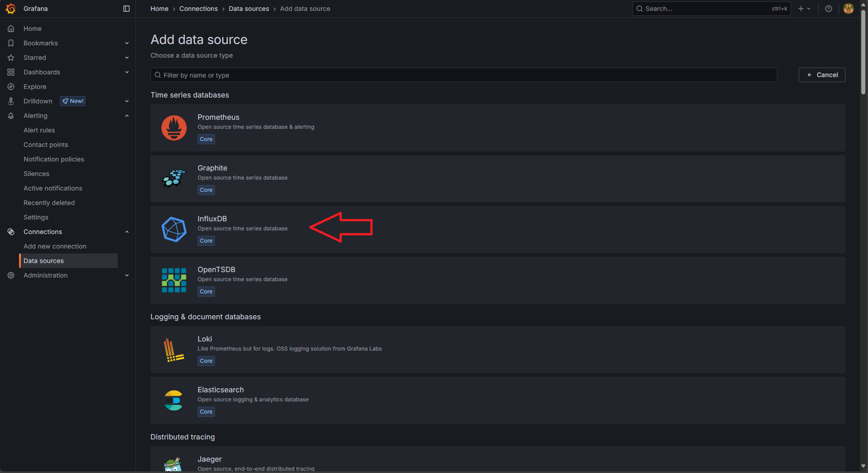
Task: Open Contact points in the sidebar
Action: click(x=46, y=145)
